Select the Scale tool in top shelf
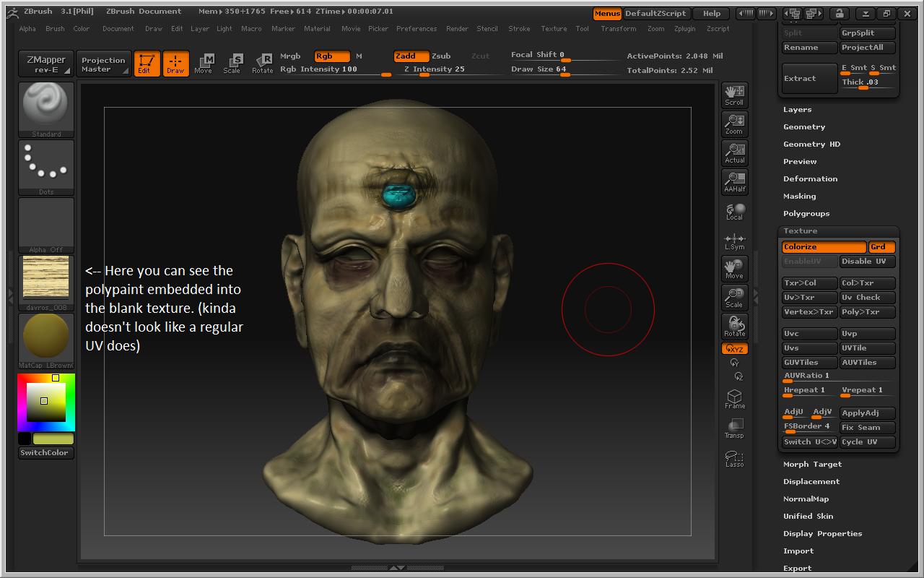 232,64
